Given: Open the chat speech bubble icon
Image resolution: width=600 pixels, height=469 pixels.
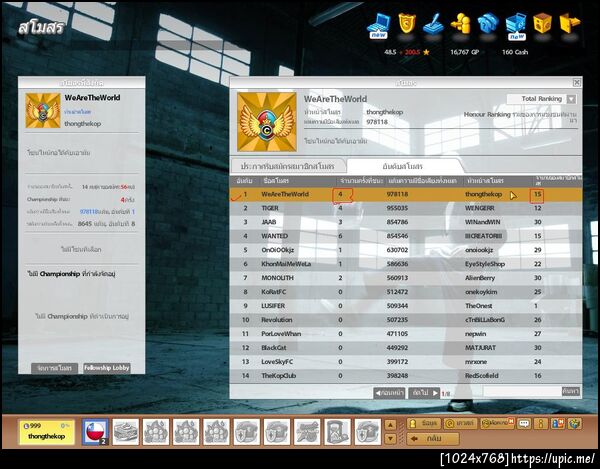Looking at the screenshot, I should (x=524, y=423).
